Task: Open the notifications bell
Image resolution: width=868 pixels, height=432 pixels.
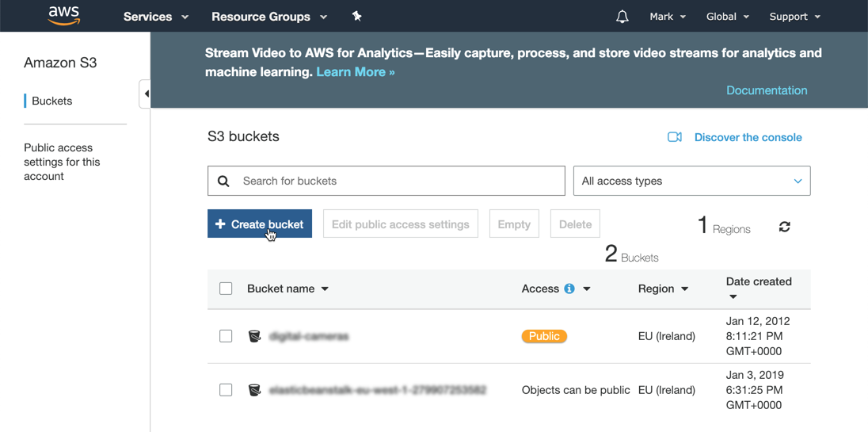Action: (622, 17)
